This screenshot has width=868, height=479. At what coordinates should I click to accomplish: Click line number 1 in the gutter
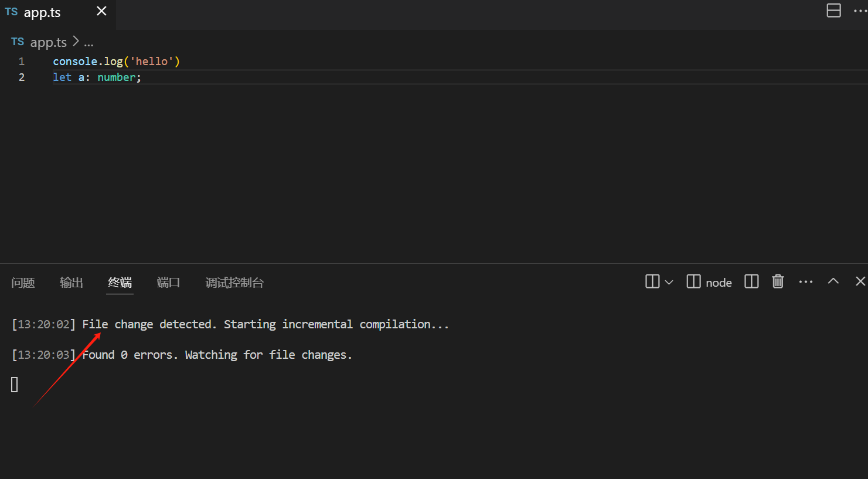[x=22, y=62]
